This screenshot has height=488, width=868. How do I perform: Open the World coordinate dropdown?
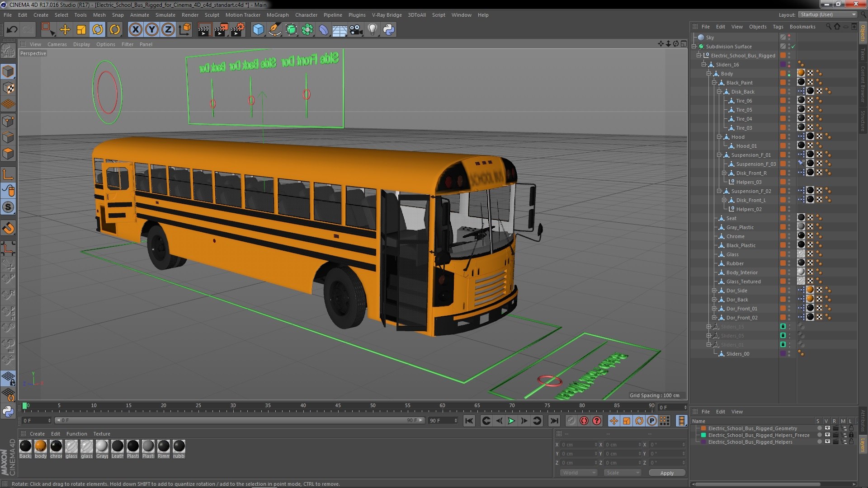[579, 473]
